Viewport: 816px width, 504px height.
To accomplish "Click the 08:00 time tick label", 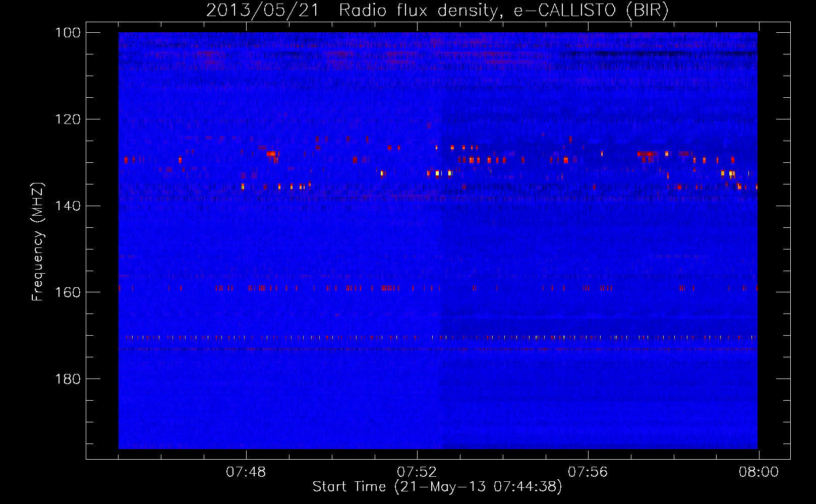I will click(759, 472).
